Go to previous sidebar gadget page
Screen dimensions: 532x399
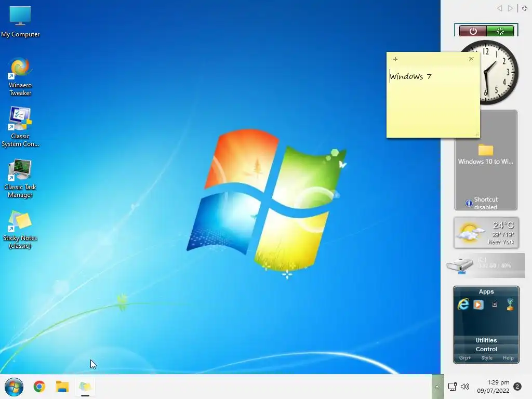click(499, 8)
